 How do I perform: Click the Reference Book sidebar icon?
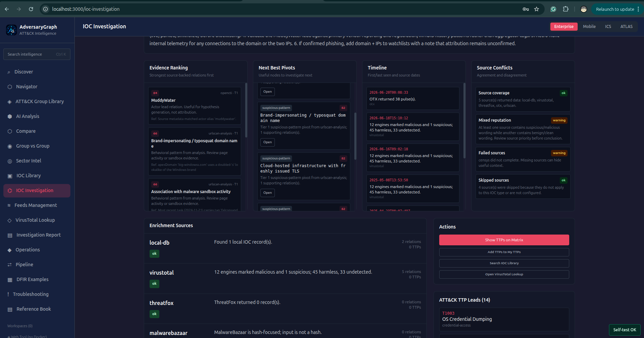[10, 309]
